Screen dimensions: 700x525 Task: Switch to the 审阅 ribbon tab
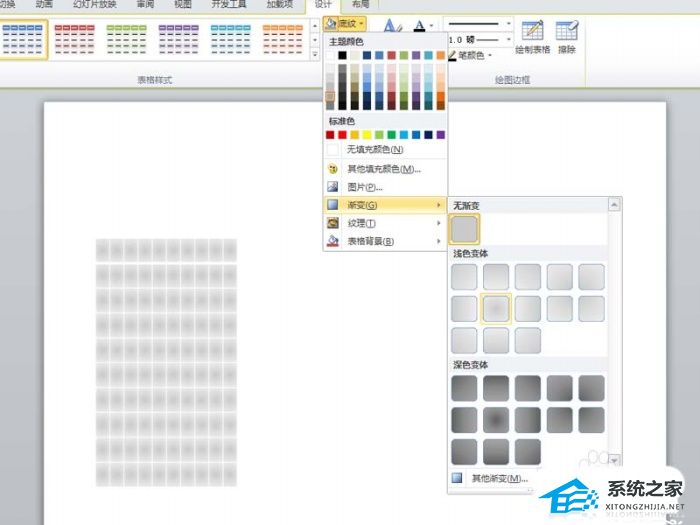coord(145,4)
